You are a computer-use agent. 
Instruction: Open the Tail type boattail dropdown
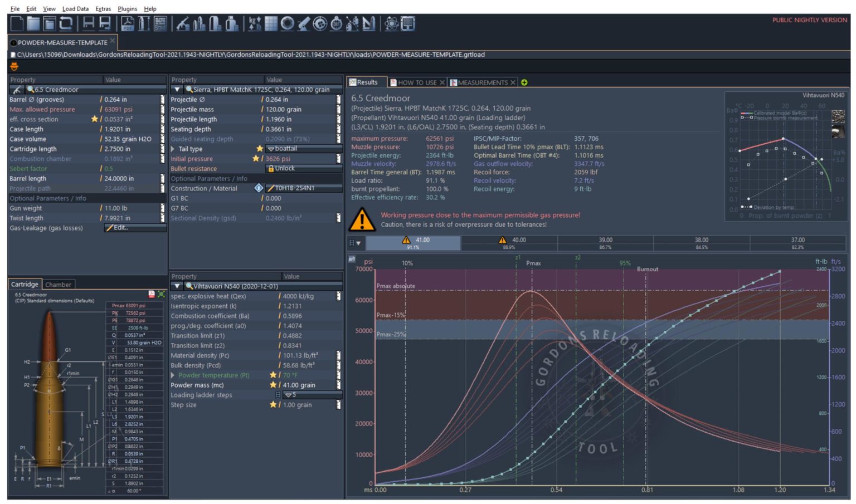click(303, 149)
